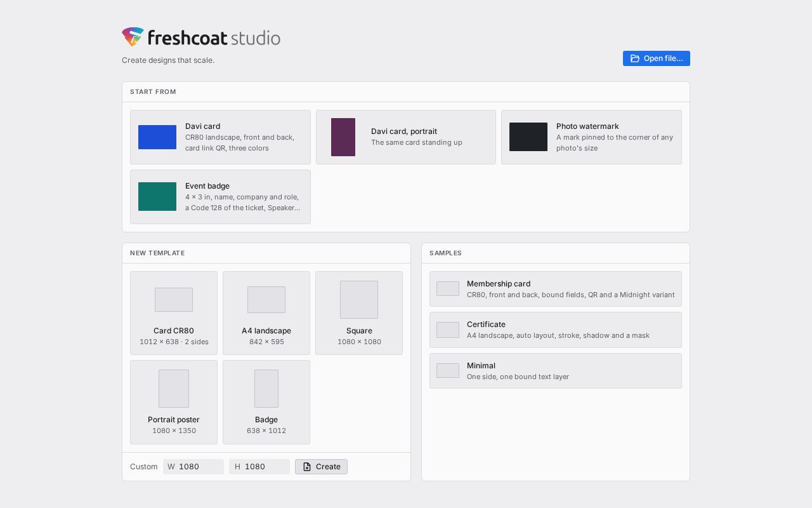Viewport: 812px width, 508px height.
Task: Click the "842 × 595" dimensions text
Action: (266, 342)
